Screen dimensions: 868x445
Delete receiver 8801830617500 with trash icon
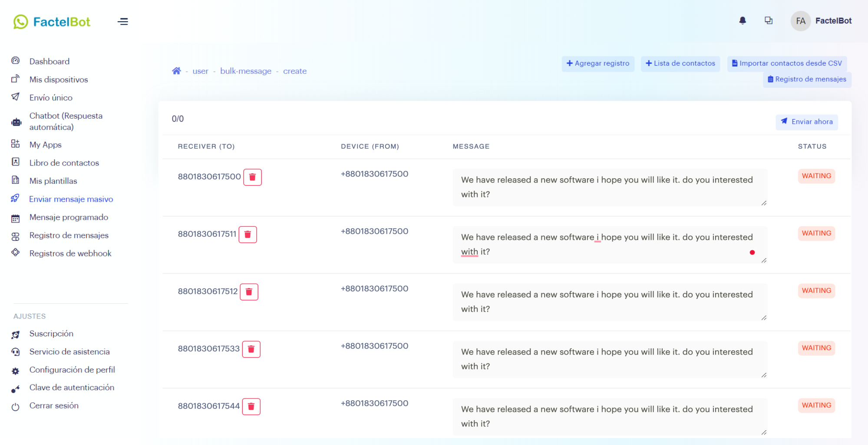coord(252,177)
